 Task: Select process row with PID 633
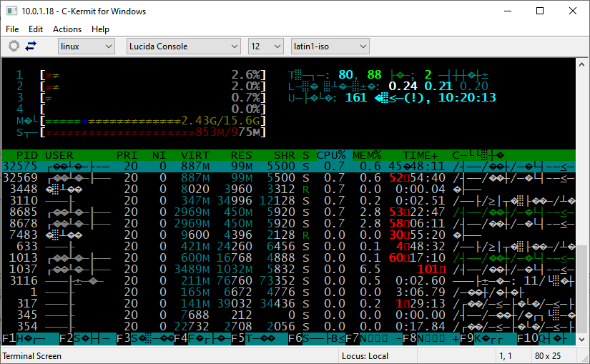(289, 246)
